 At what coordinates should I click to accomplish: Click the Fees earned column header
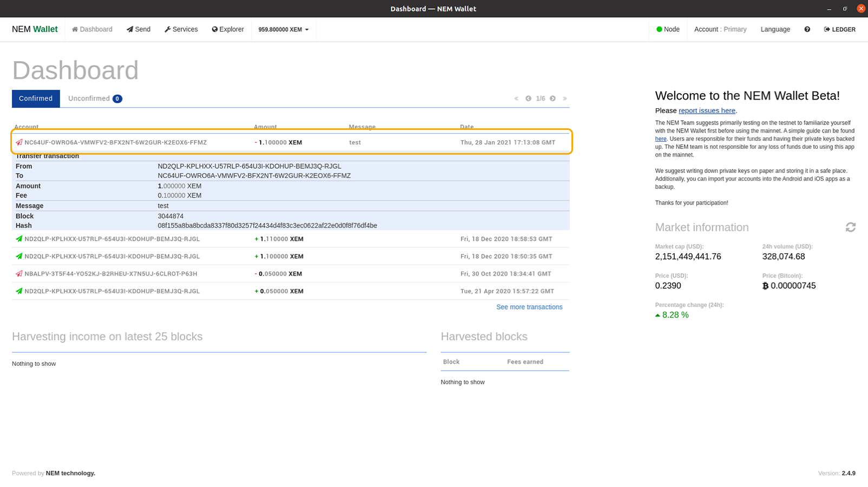525,362
